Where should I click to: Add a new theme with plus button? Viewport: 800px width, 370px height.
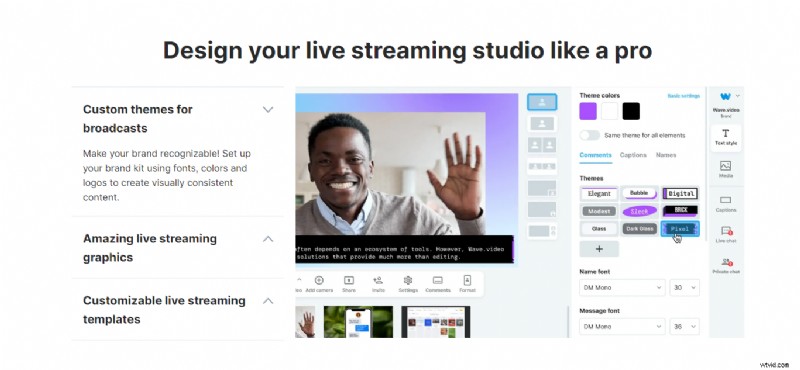point(599,249)
